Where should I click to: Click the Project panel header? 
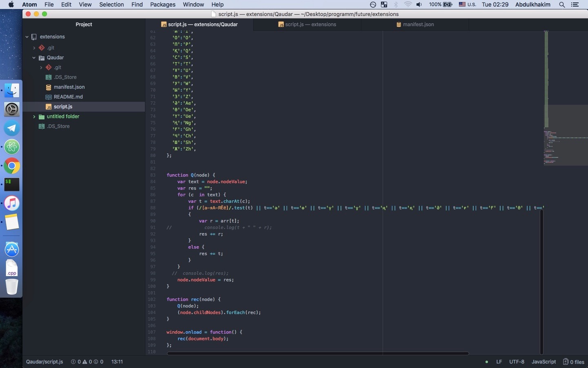(x=84, y=25)
